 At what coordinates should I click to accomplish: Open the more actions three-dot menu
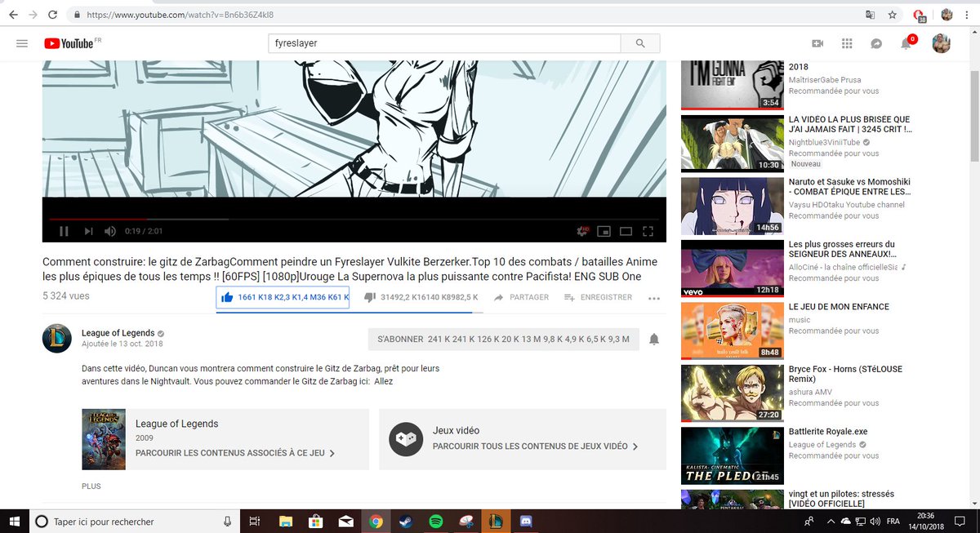[653, 299]
